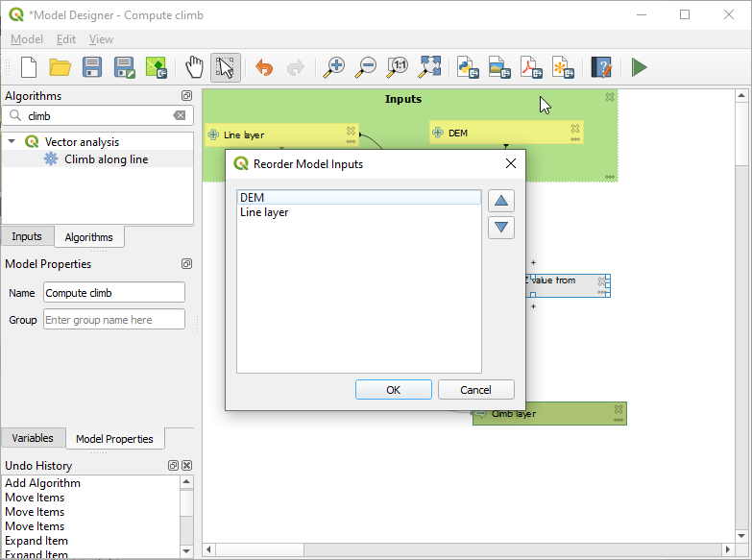Click the Group name input field

click(114, 320)
